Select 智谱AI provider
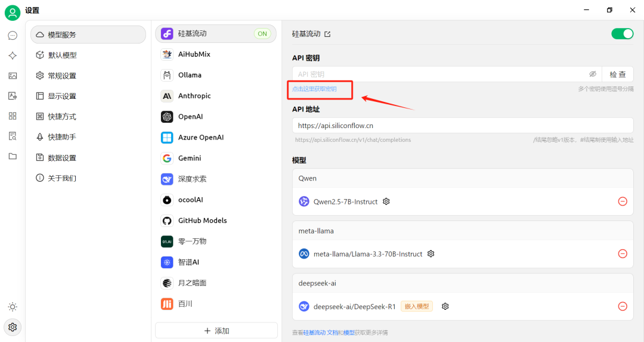 pos(216,262)
